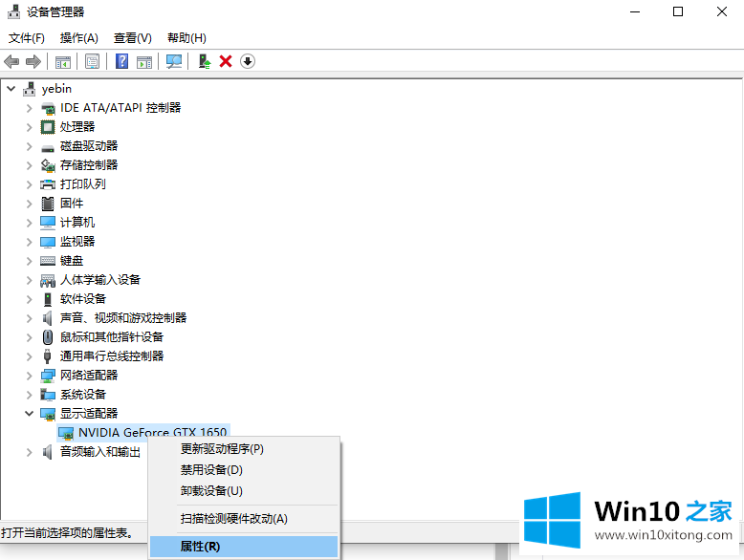
Task: Select the 音频输入和输出 tree label
Action: [100, 452]
